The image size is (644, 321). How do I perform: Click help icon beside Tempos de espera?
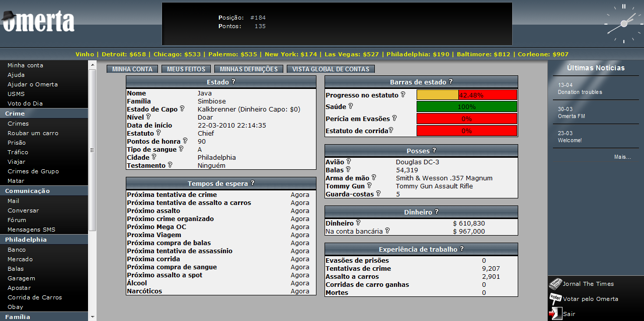253,183
